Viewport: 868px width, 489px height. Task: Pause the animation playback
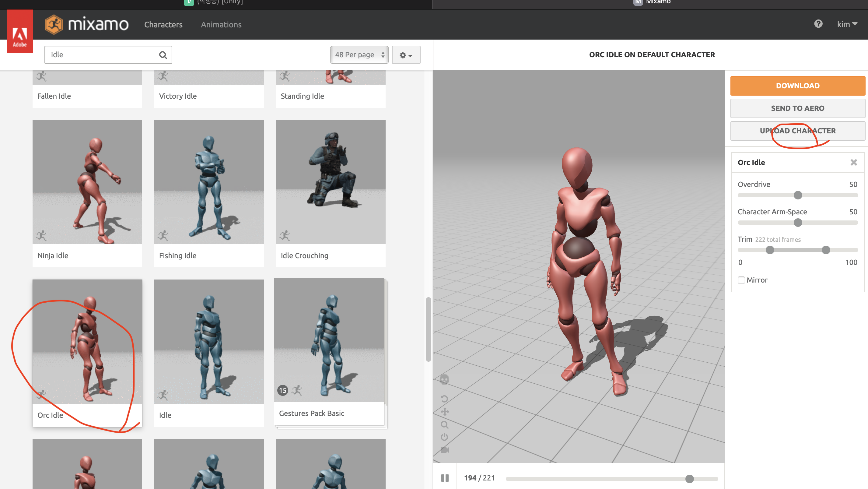(445, 478)
